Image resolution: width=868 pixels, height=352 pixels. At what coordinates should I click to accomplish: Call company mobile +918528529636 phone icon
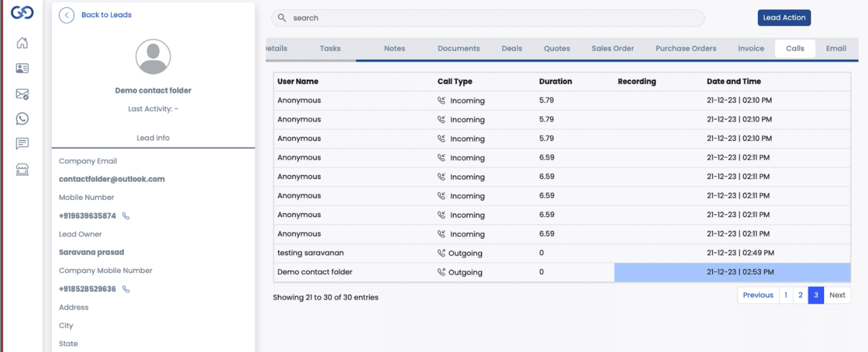[x=126, y=289]
